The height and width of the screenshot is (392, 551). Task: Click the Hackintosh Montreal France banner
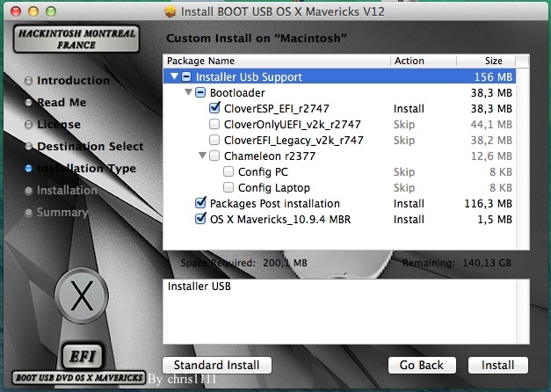pyautogui.click(x=76, y=39)
